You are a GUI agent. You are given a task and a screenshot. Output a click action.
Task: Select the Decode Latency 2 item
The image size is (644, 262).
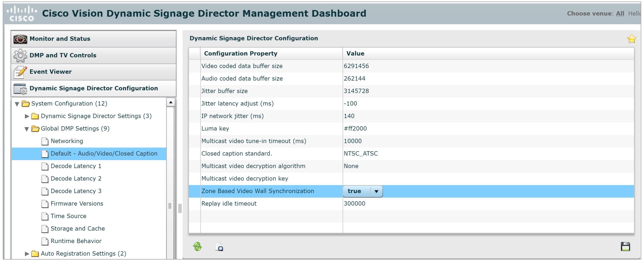click(76, 179)
